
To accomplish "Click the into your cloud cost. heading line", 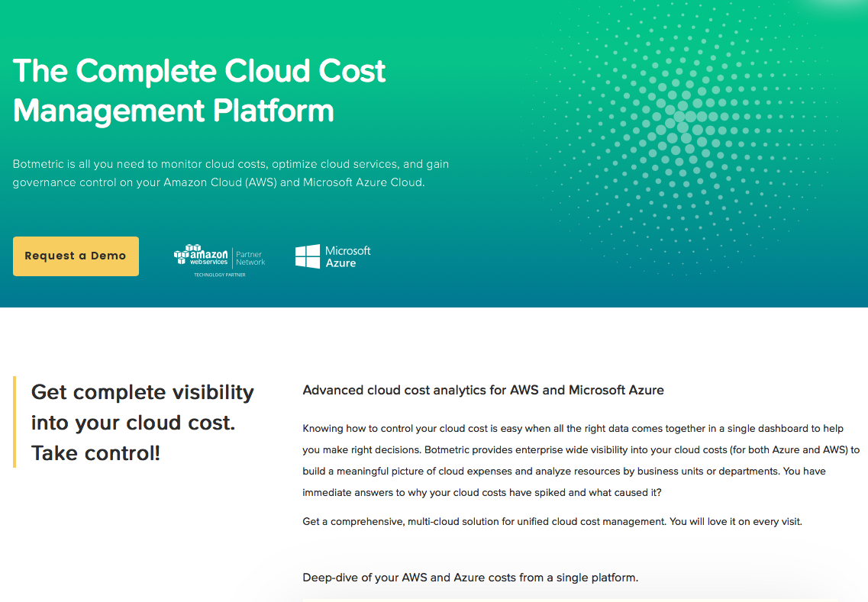I will tap(133, 423).
